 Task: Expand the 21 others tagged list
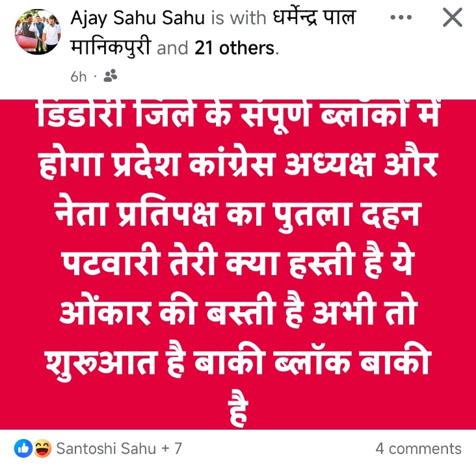(234, 48)
